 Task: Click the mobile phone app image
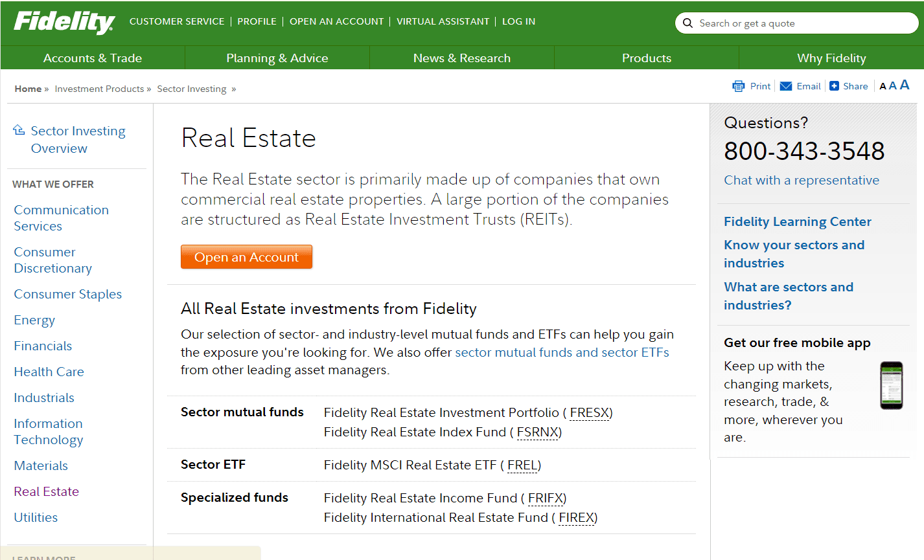891,385
